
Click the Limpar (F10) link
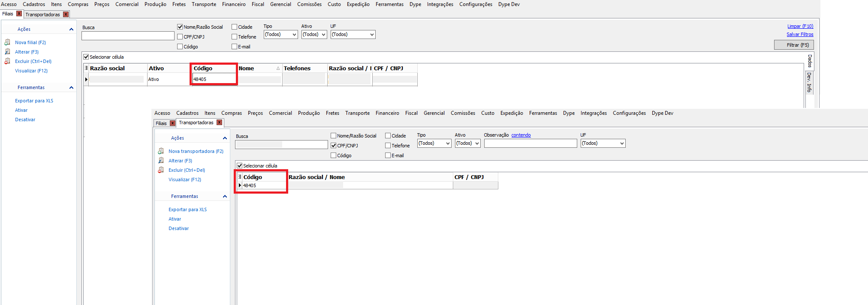click(x=800, y=26)
